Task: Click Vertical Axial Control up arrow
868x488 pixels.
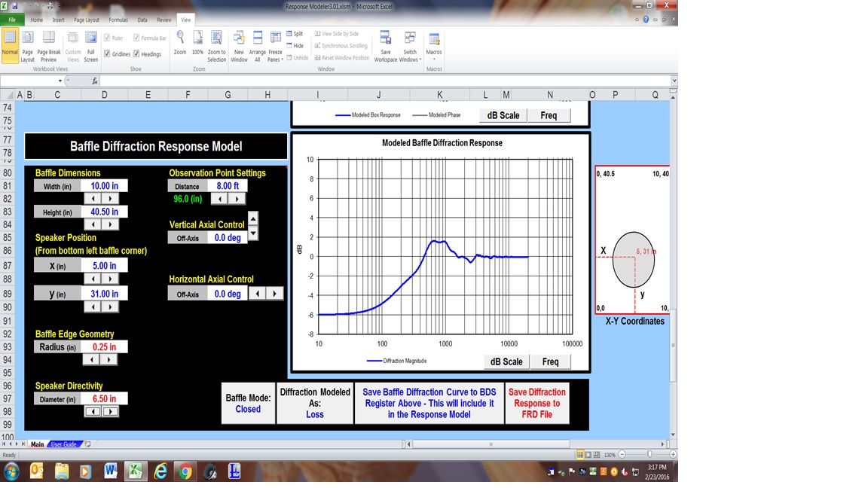Action: (253, 218)
